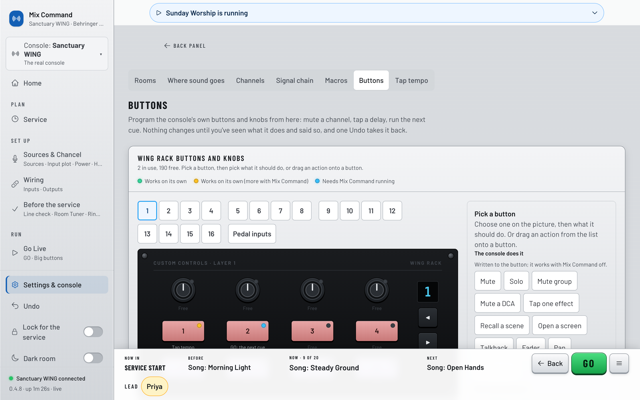Switch to the Tap tempo tab
640x400 pixels.
click(x=411, y=80)
